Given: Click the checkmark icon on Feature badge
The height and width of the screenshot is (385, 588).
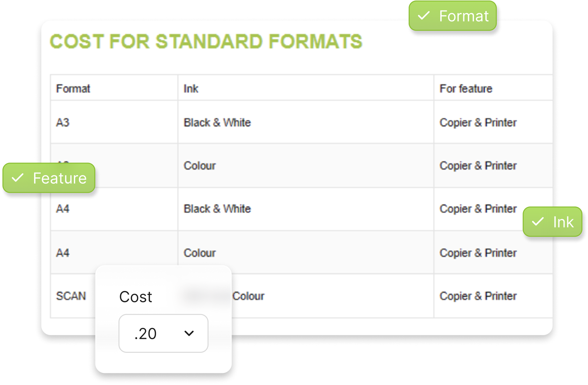Looking at the screenshot, I should [x=18, y=178].
